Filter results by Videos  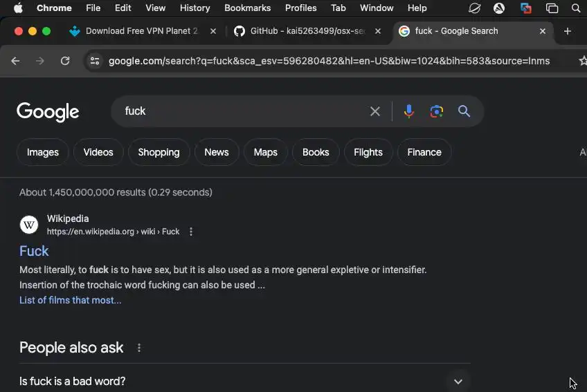click(98, 152)
